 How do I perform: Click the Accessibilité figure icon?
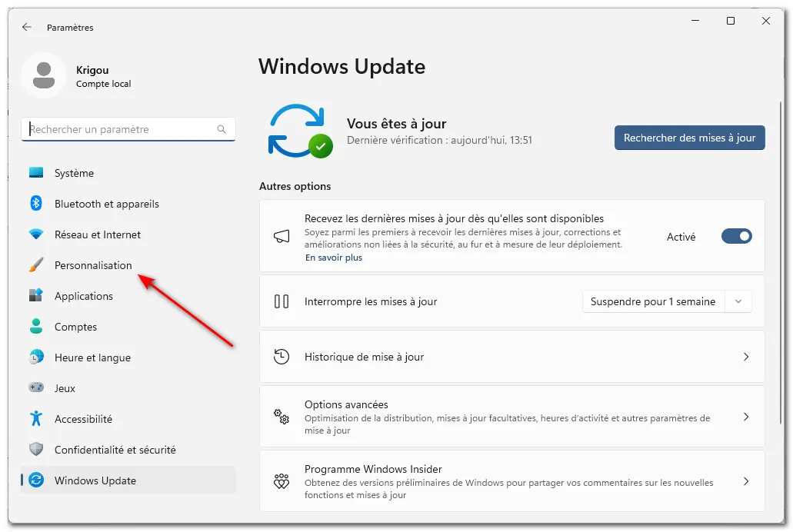pos(36,418)
